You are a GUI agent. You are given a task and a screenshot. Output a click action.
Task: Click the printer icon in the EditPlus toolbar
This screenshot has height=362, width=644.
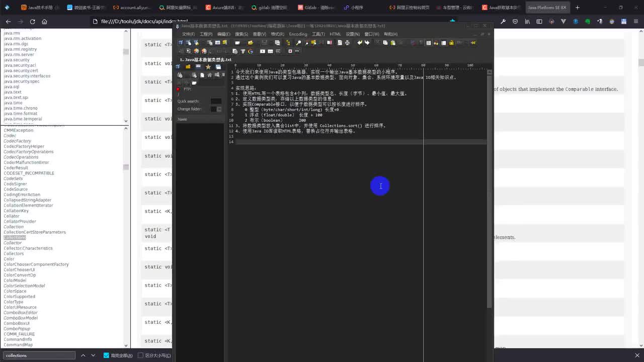[347, 43]
